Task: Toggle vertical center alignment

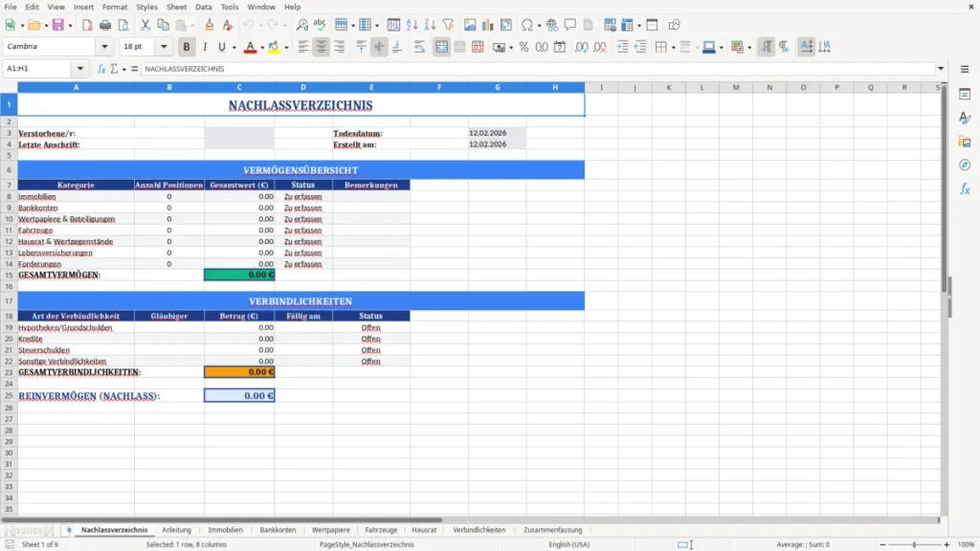Action: pyautogui.click(x=379, y=47)
